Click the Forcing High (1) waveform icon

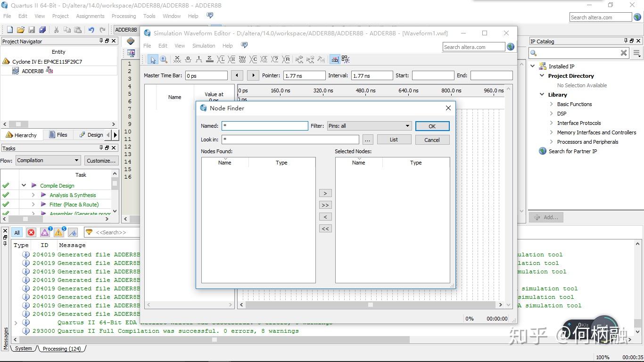pos(198,59)
